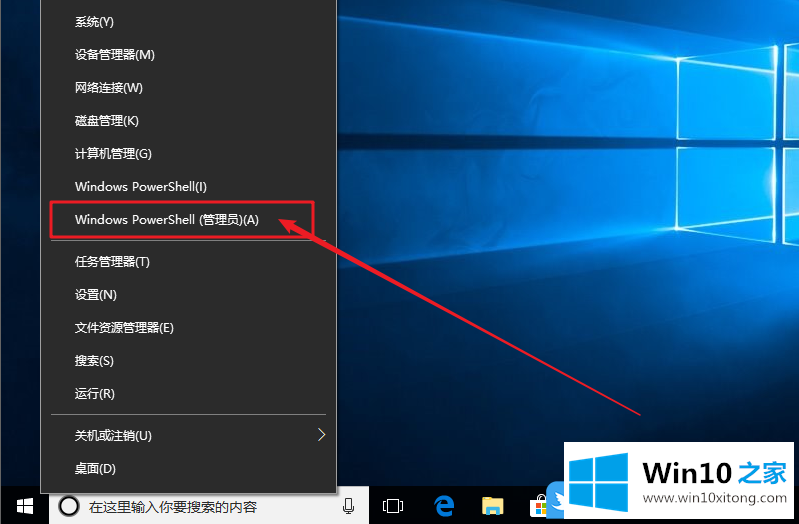799x524 pixels.
Task: Choose 运行(R) from the menu
Action: (x=189, y=394)
